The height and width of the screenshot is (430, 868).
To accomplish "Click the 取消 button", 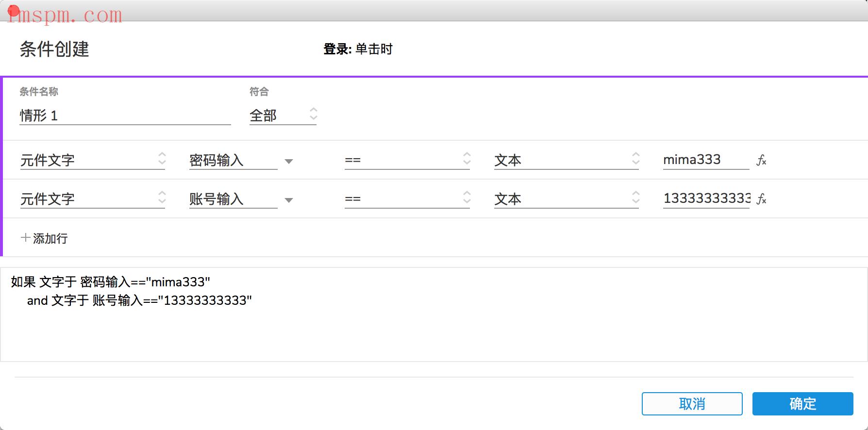I will (692, 404).
